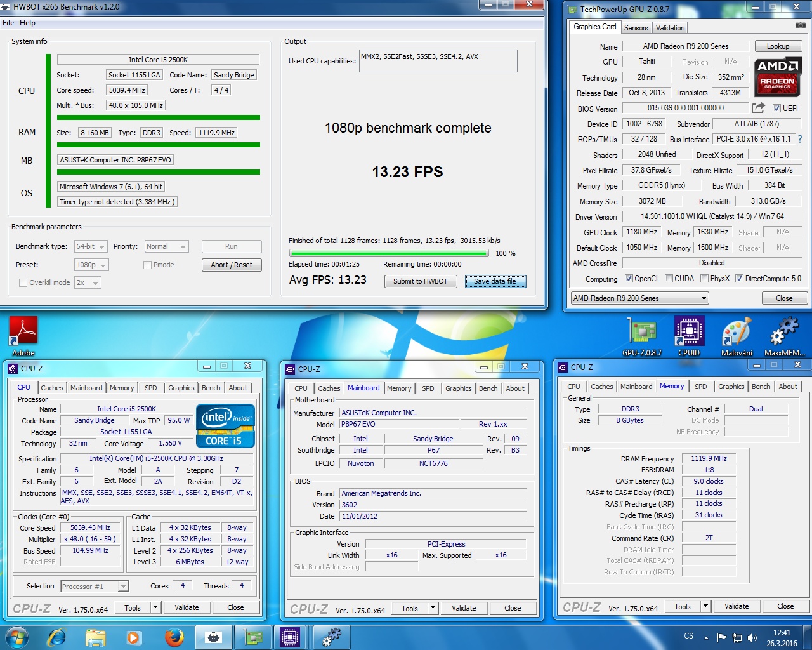The height and width of the screenshot is (650, 812).
Task: Click the network tray icon
Action: coord(737,638)
